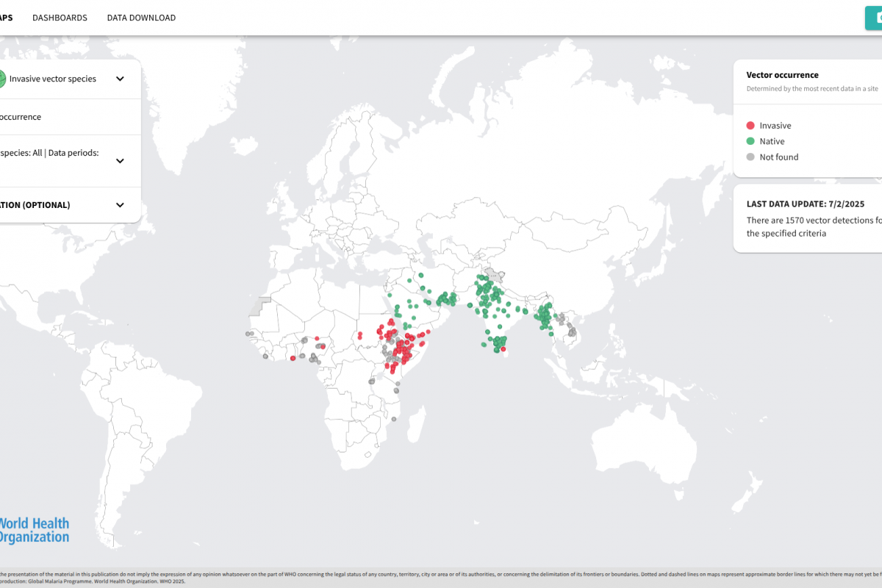
Task: Click the single red marker in West Africa
Action: pos(293,358)
